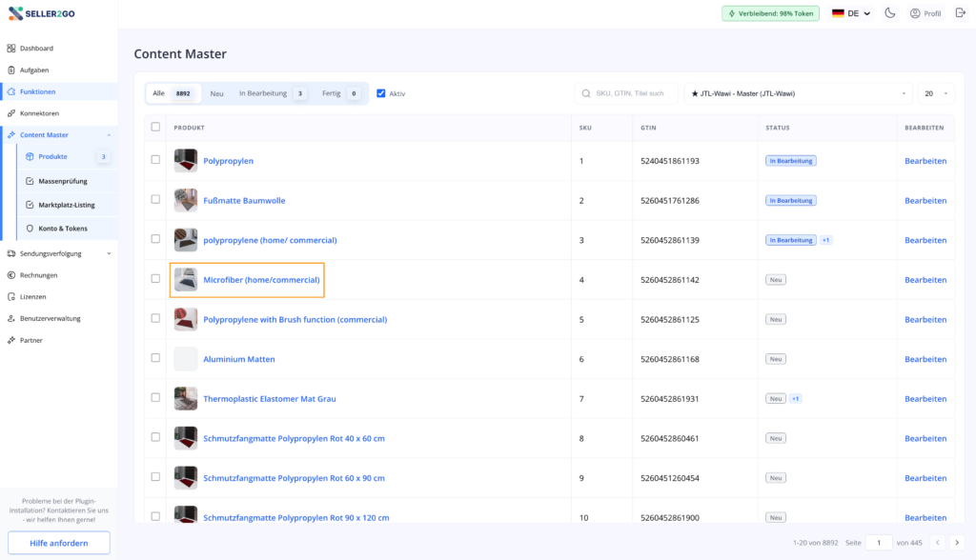Go to previous page arrow
Image resolution: width=976 pixels, height=560 pixels.
click(x=938, y=543)
